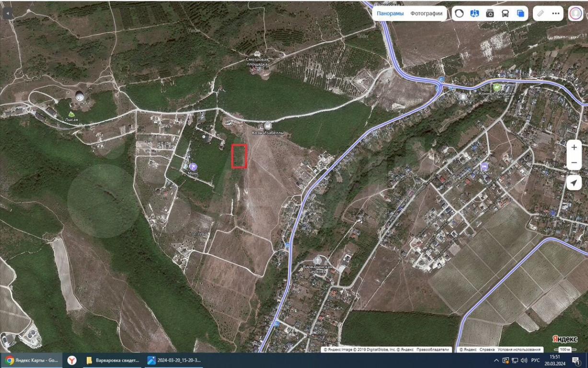Toggle the traffic layer circle icon

pyautogui.click(x=459, y=13)
